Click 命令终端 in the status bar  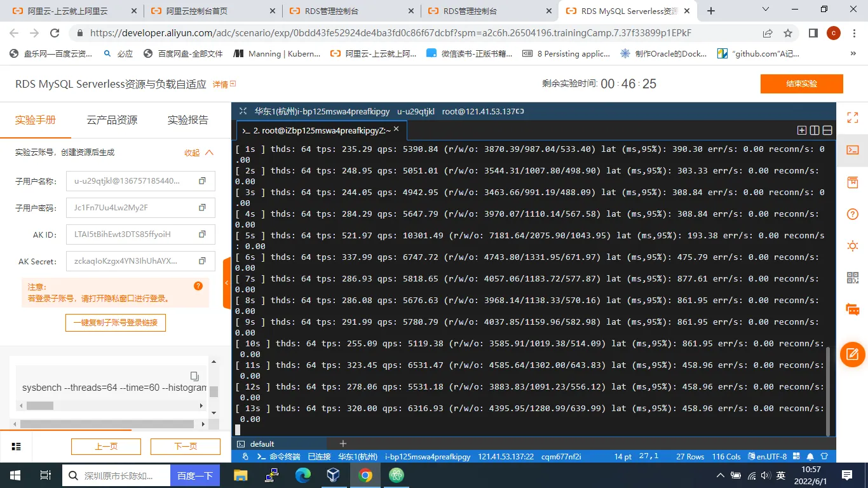[x=278, y=457]
